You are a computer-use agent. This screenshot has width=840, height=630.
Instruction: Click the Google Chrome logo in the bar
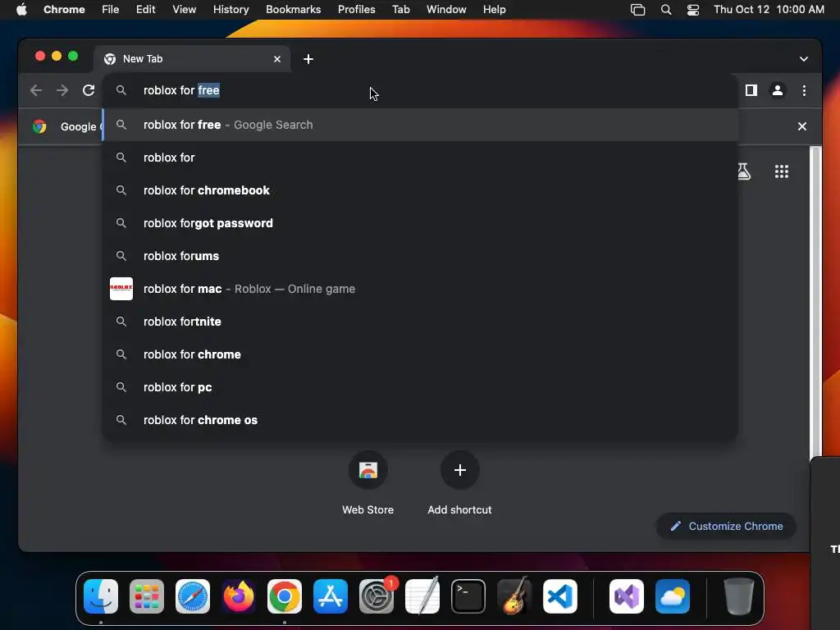[39, 126]
